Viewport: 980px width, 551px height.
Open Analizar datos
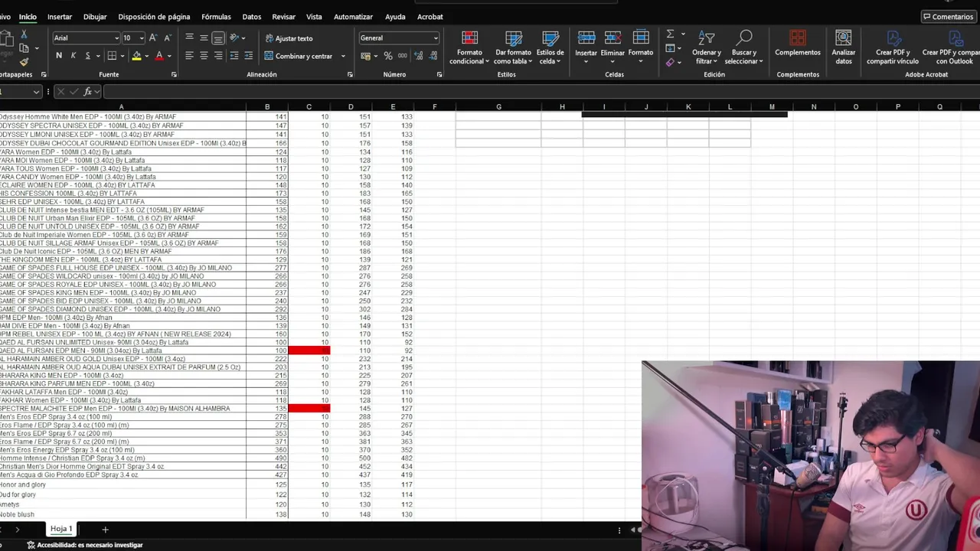[844, 47]
